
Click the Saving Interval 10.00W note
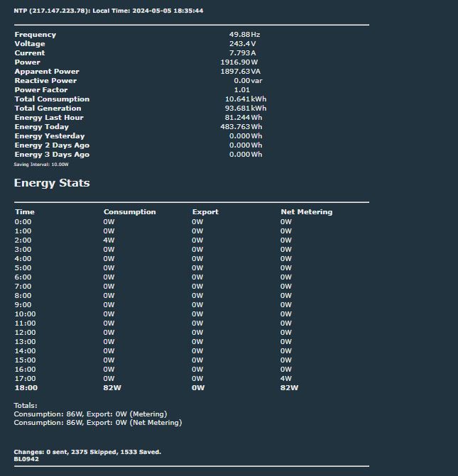(x=41, y=165)
